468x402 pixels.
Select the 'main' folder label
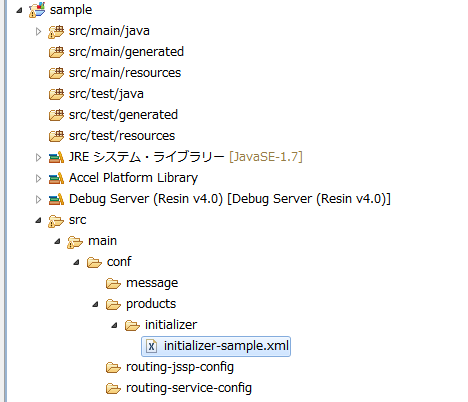click(x=102, y=241)
